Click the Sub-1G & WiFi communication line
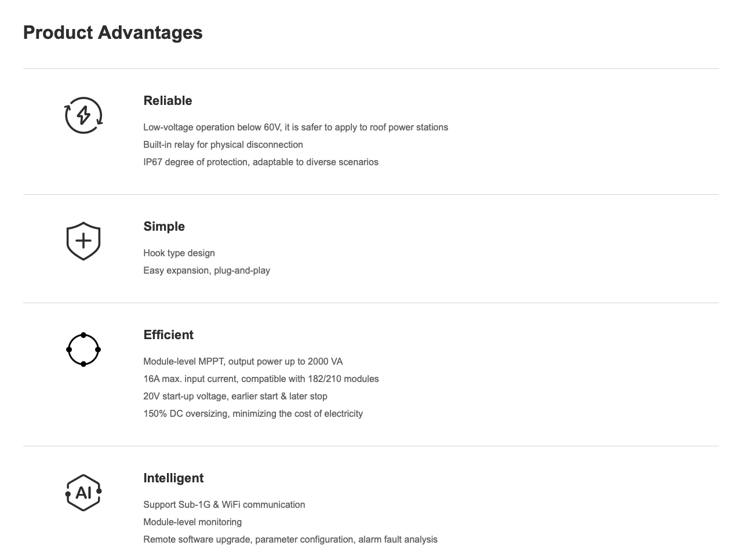This screenshot has height=560, width=738. (x=224, y=505)
